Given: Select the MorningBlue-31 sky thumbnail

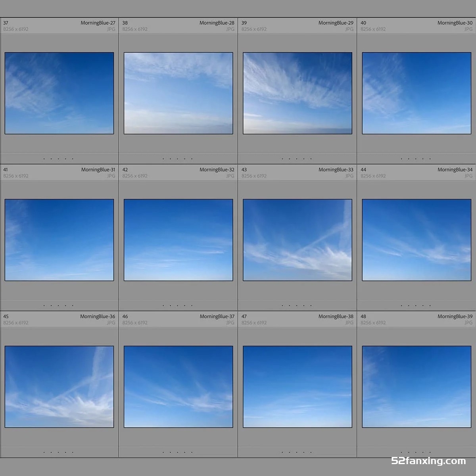Looking at the screenshot, I should pyautogui.click(x=59, y=240).
